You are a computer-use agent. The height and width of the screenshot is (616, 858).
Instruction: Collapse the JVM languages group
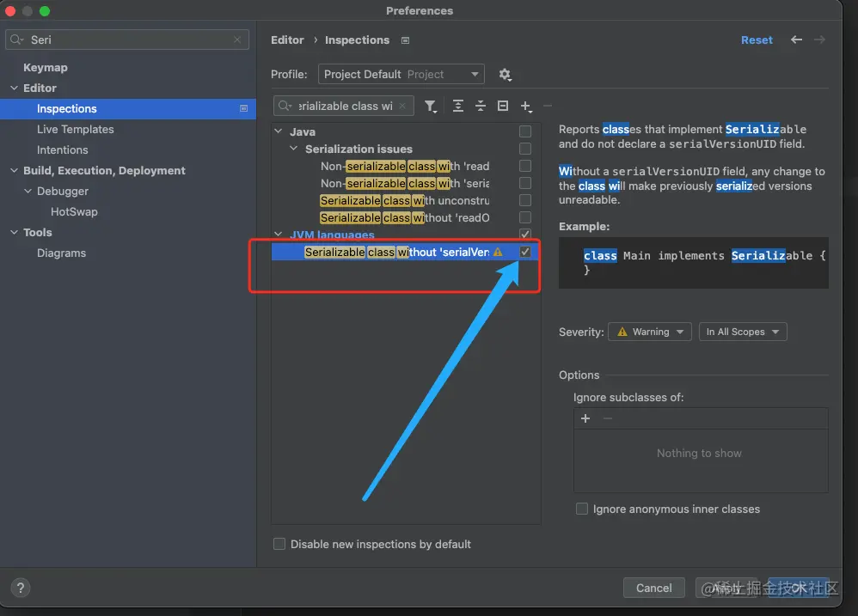coord(278,235)
